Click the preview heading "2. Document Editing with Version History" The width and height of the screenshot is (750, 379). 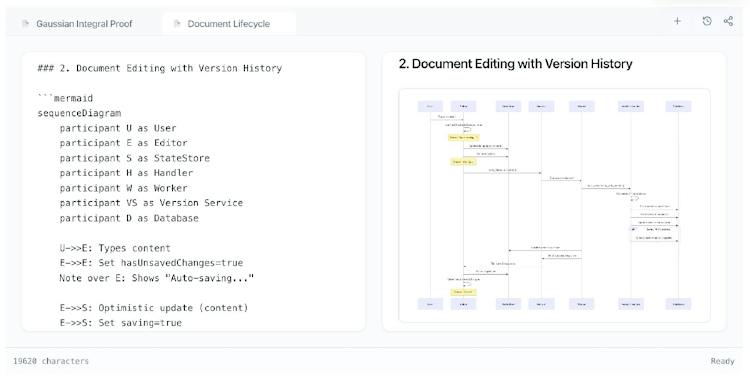516,64
